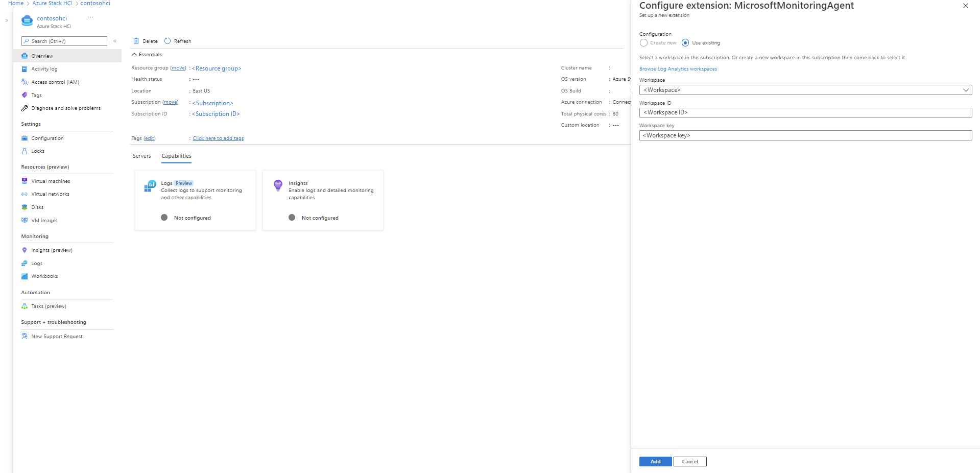
Task: Click the Cancel button
Action: [x=690, y=461]
